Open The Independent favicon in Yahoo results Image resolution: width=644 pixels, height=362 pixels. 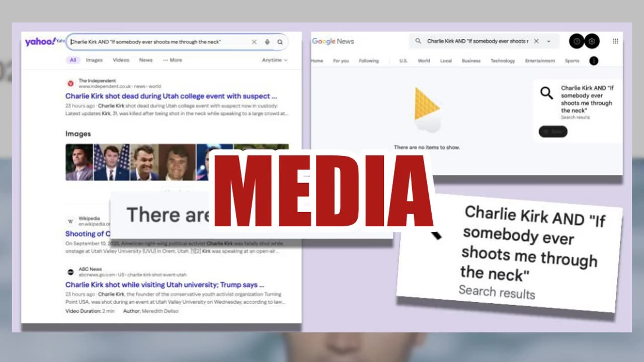click(x=70, y=83)
